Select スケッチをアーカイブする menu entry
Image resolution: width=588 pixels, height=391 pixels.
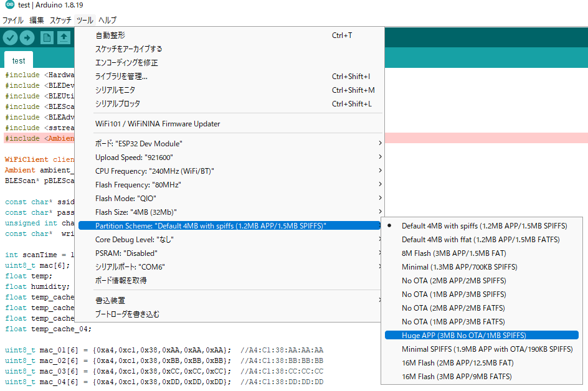coord(229,49)
